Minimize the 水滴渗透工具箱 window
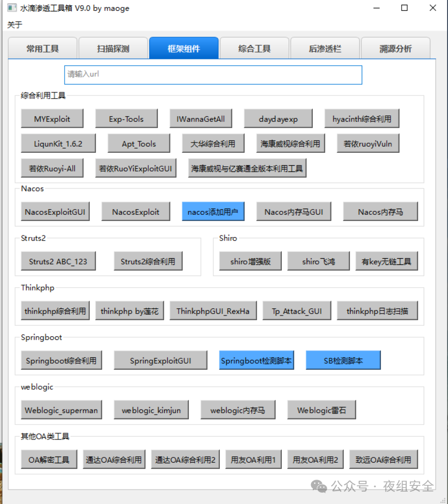The width and height of the screenshot is (448, 504). pyautogui.click(x=376, y=8)
